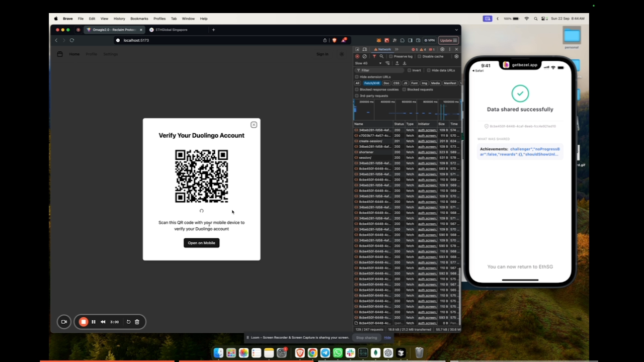The image size is (644, 362).
Task: Stop recording network log
Action: tap(357, 56)
